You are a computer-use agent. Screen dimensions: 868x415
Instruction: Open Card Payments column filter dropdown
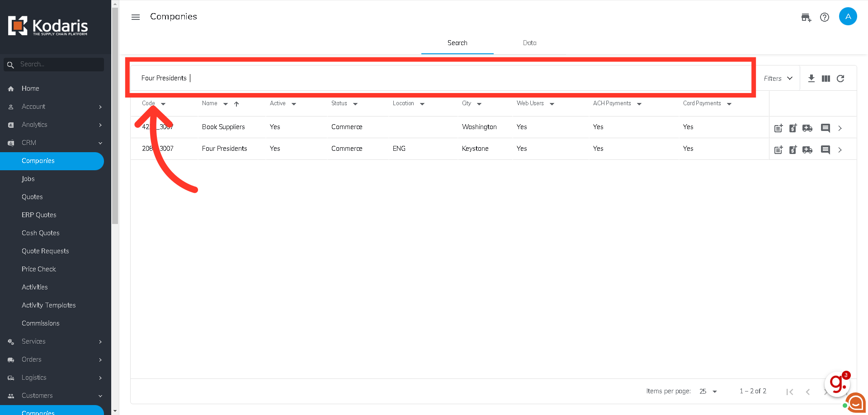729,104
